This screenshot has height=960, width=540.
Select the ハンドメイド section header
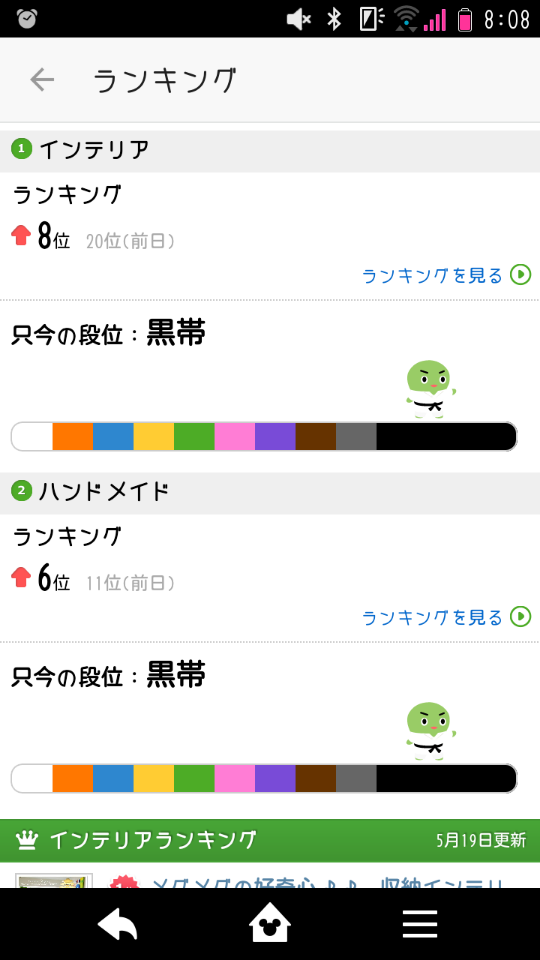270,492
